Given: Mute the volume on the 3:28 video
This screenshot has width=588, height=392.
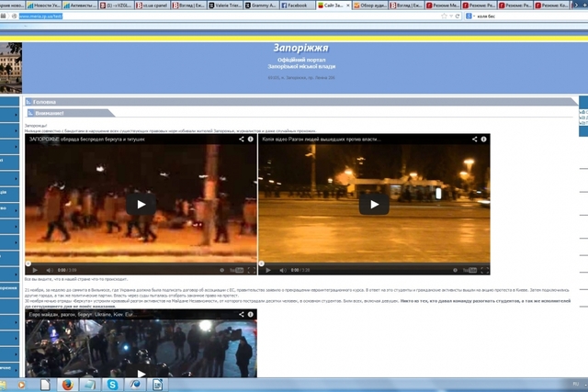Looking at the screenshot, I should pos(283,270).
